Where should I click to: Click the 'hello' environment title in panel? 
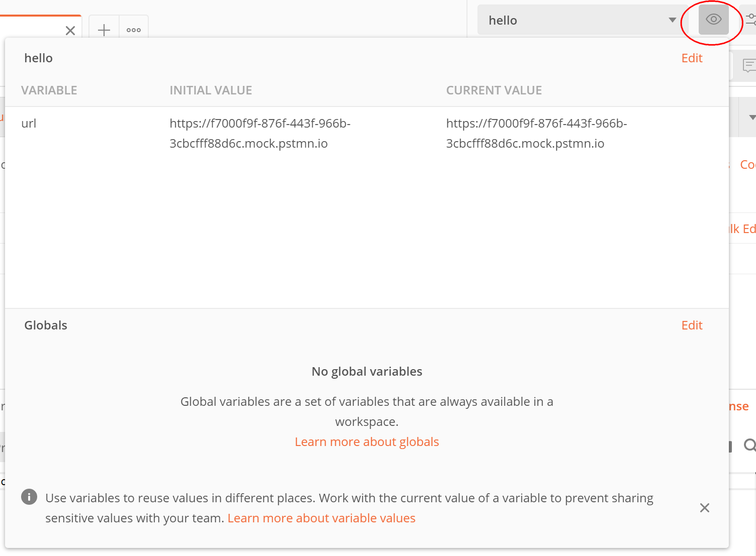pos(39,58)
